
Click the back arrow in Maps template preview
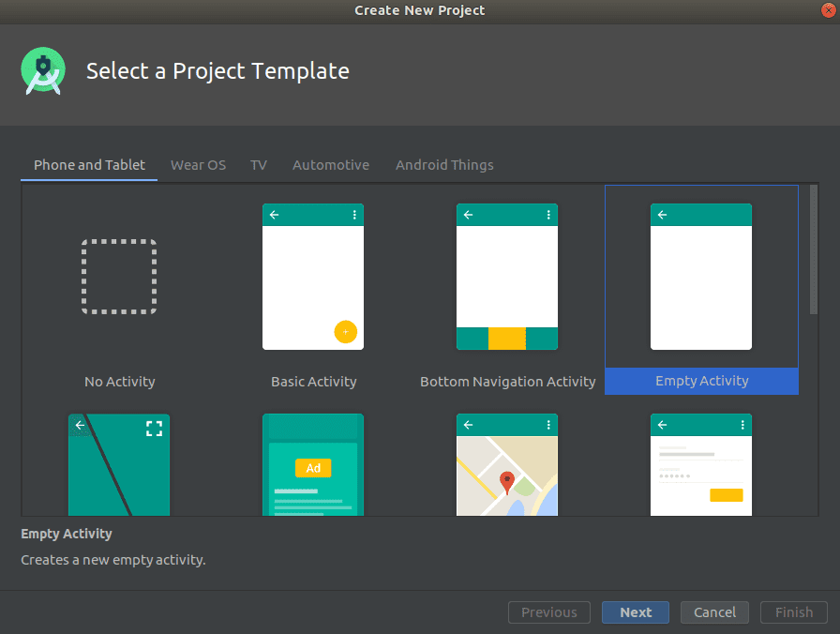point(468,425)
